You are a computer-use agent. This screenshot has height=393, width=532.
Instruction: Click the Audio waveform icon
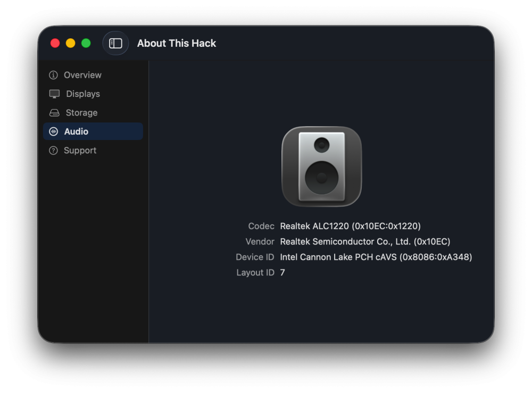click(53, 132)
